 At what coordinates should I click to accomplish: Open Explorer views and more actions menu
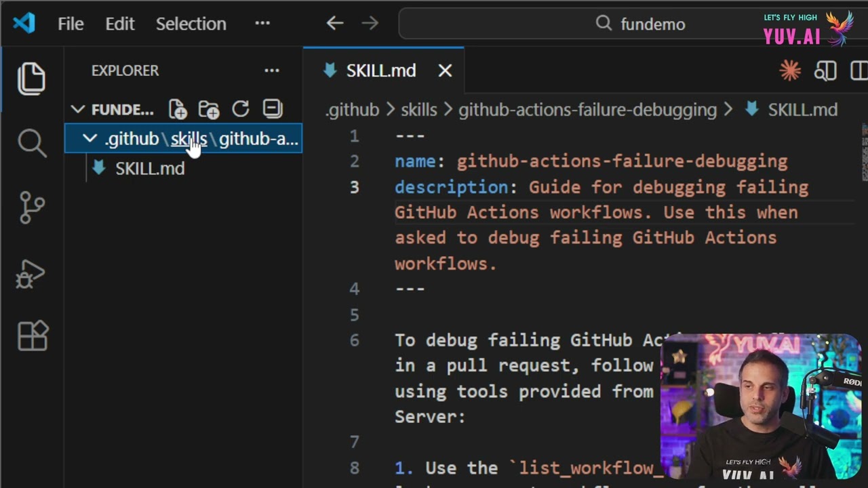tap(272, 70)
